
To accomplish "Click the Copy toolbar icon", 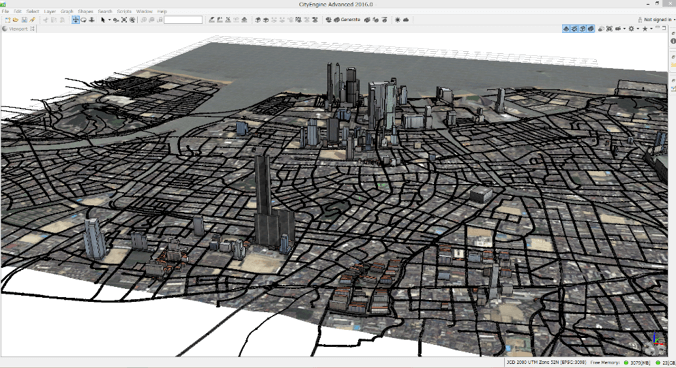I will point(54,20).
